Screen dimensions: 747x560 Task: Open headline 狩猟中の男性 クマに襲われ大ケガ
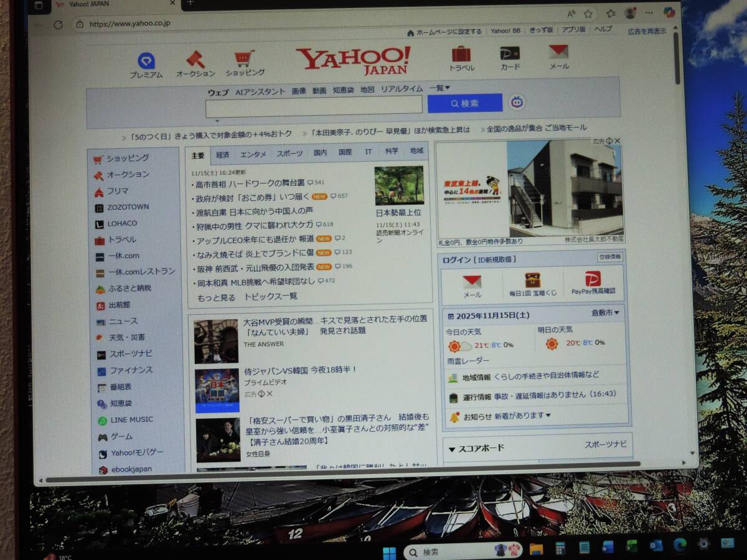pos(254,225)
